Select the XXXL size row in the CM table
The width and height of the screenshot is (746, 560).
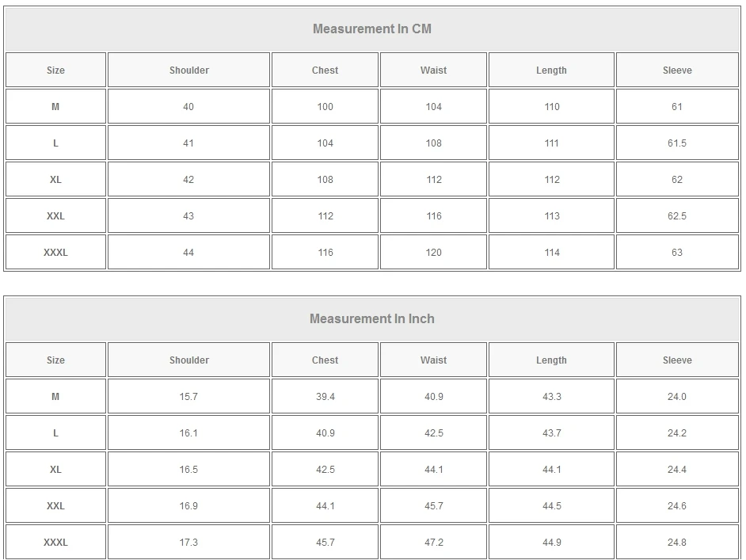[x=55, y=253]
